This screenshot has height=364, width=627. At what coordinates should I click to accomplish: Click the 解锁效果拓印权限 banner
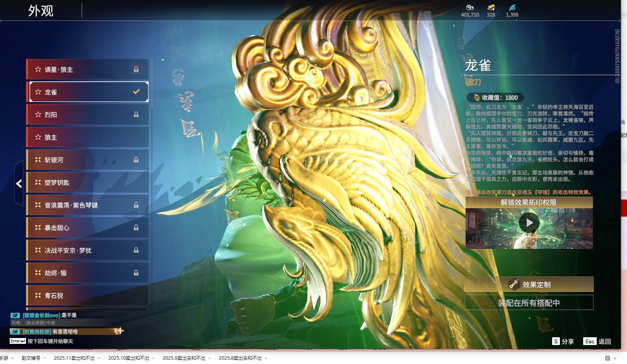[x=529, y=202]
